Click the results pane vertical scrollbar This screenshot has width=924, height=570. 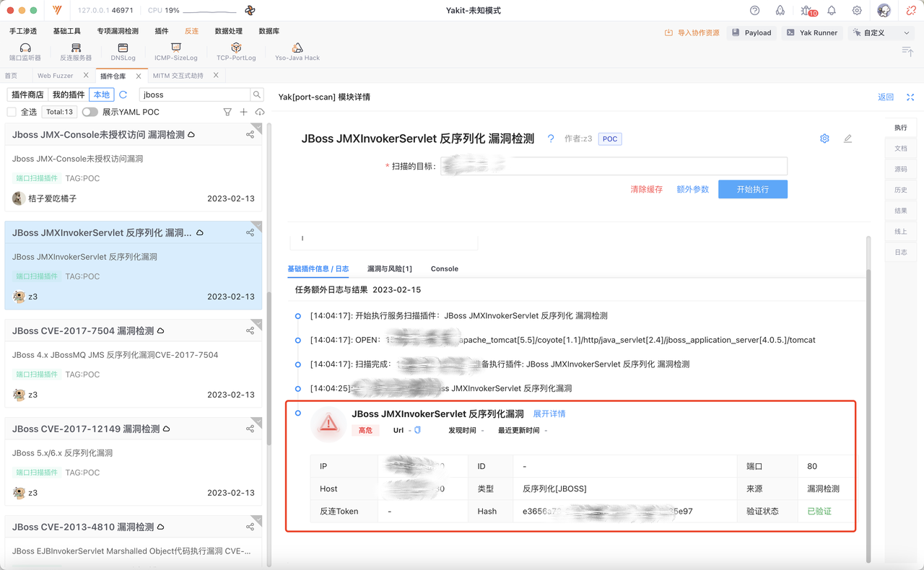[868, 415]
